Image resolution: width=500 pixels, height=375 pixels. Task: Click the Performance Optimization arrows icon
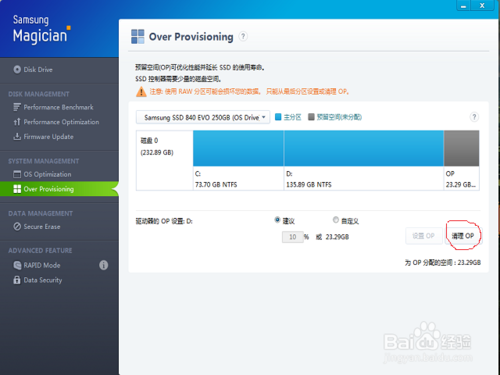17,122
